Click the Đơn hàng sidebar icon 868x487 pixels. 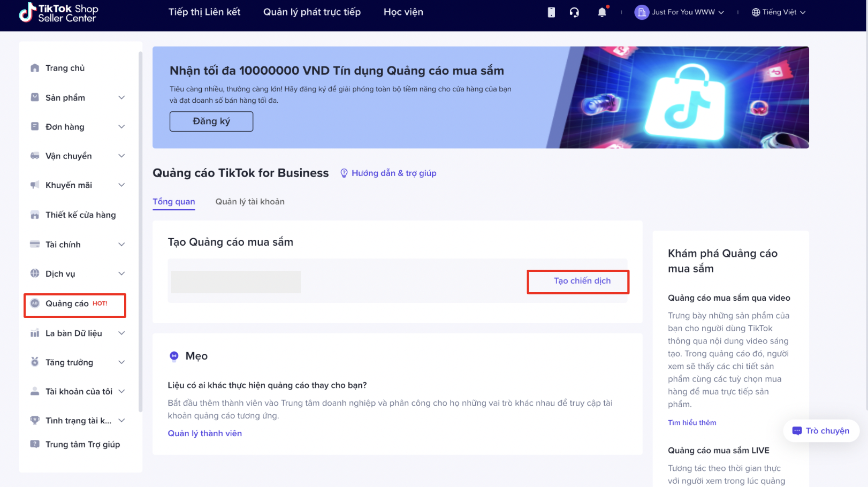point(35,127)
